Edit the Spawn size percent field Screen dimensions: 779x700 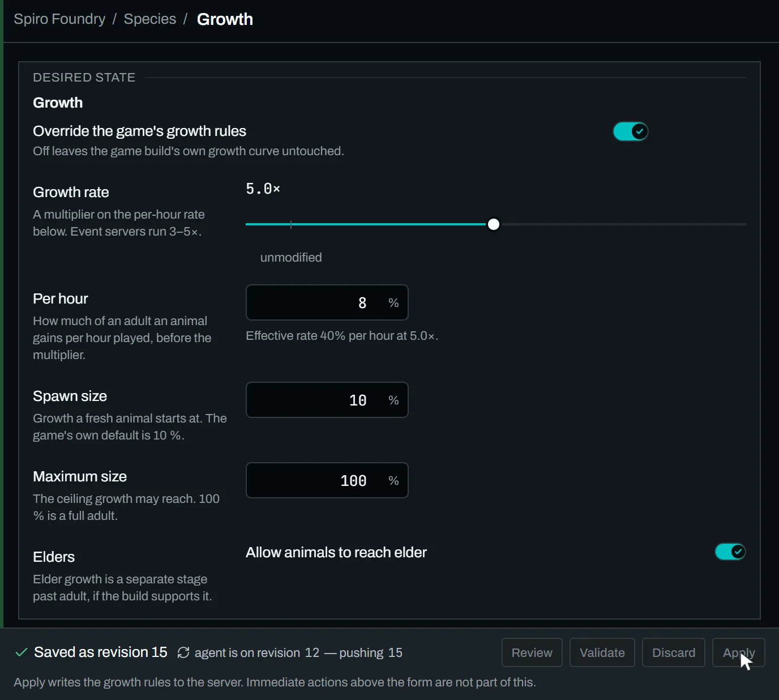[x=327, y=400]
